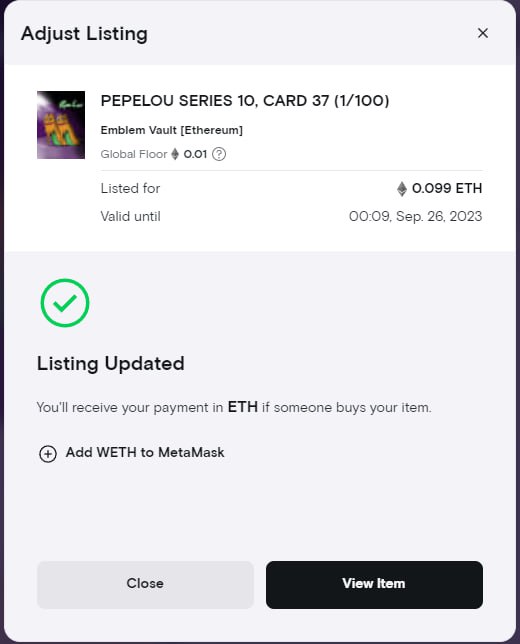Click the Adjust Listing dialog title
520x644 pixels.
click(84, 34)
